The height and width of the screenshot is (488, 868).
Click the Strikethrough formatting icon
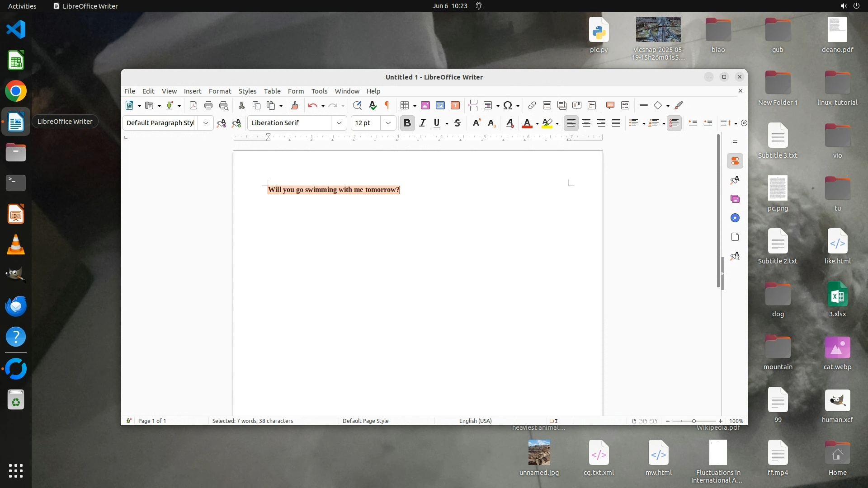click(x=458, y=123)
